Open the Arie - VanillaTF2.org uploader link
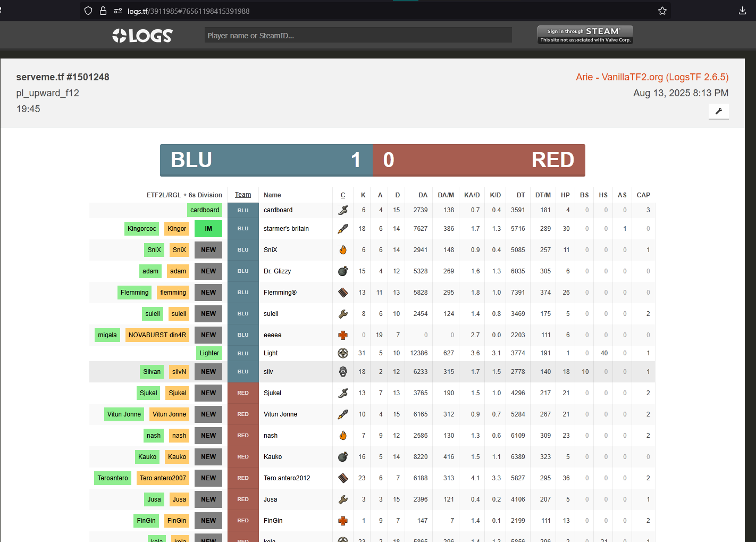Screen dimensions: 756x542 [652, 77]
